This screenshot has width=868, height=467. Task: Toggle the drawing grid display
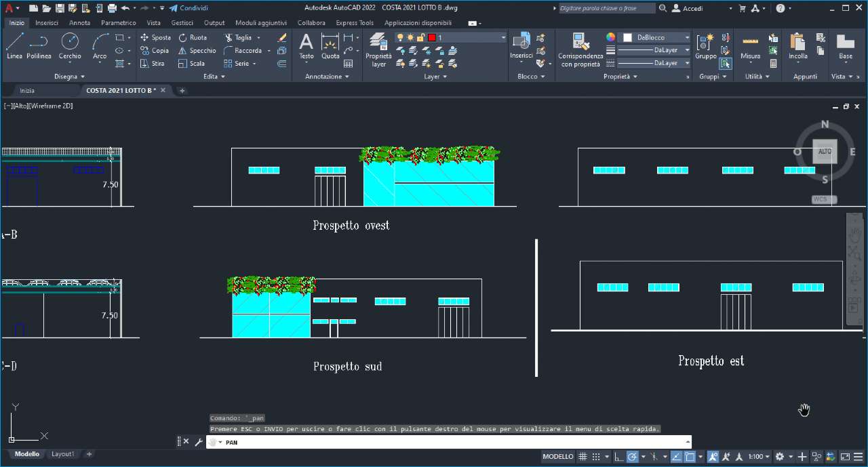(583, 457)
